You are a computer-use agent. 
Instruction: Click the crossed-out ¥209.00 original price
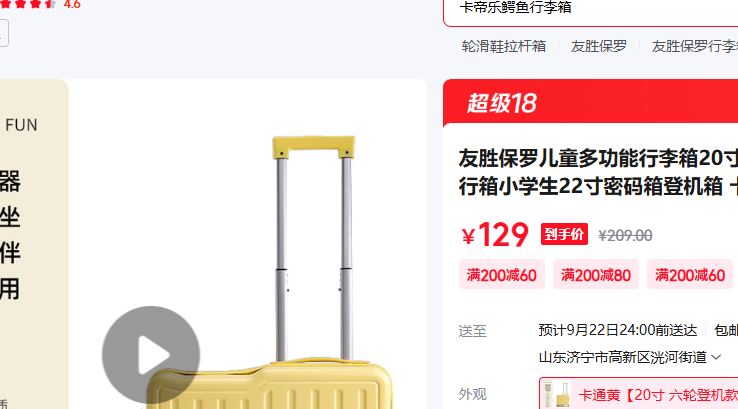[x=625, y=235]
